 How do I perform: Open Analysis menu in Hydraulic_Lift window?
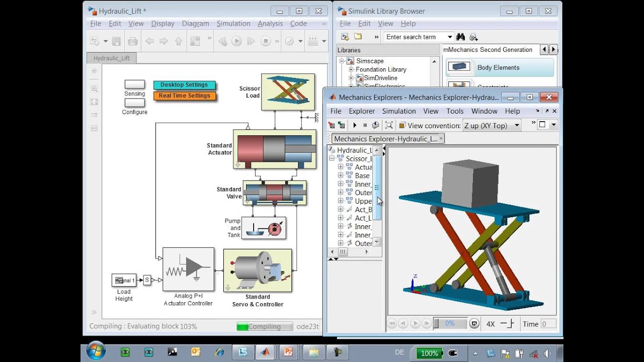[270, 24]
